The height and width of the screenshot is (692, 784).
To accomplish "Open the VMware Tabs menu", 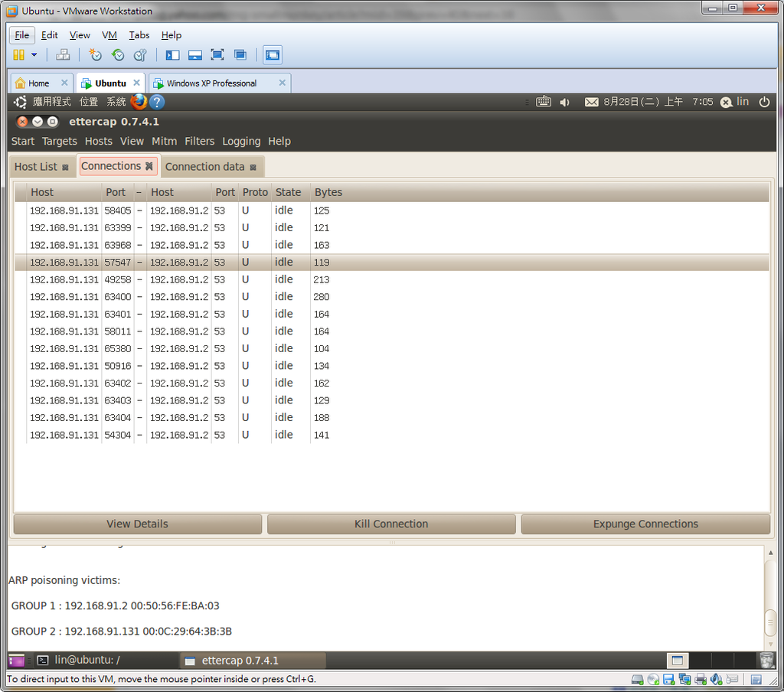I will point(139,35).
